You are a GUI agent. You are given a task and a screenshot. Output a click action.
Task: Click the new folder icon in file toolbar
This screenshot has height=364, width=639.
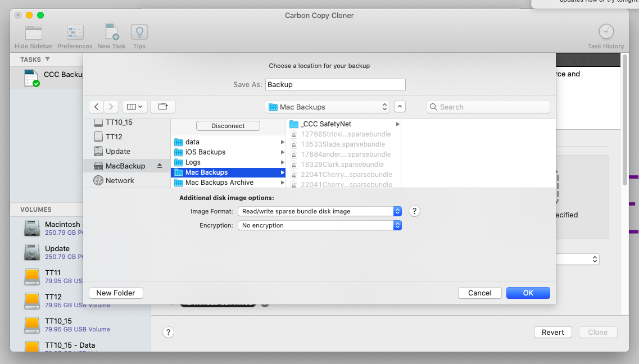163,107
